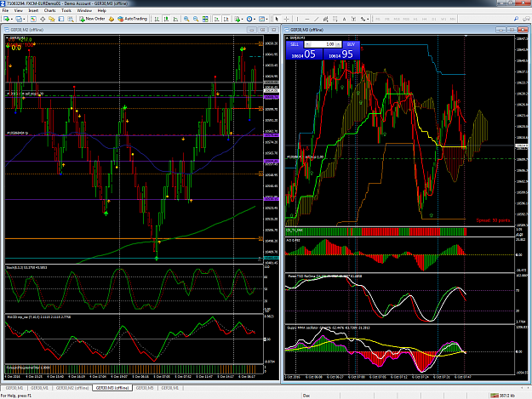The height and width of the screenshot is (399, 532).
Task: Open the Help menu
Action: click(x=102, y=10)
